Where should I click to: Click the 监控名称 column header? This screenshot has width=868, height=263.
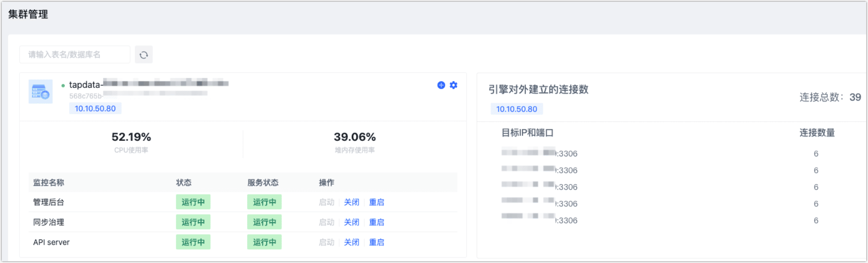click(49, 183)
